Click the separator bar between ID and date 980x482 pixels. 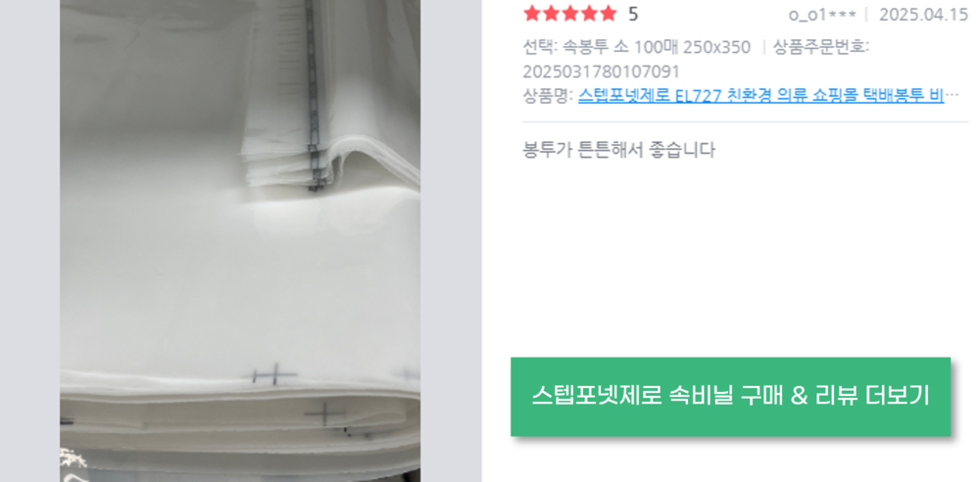point(867,15)
